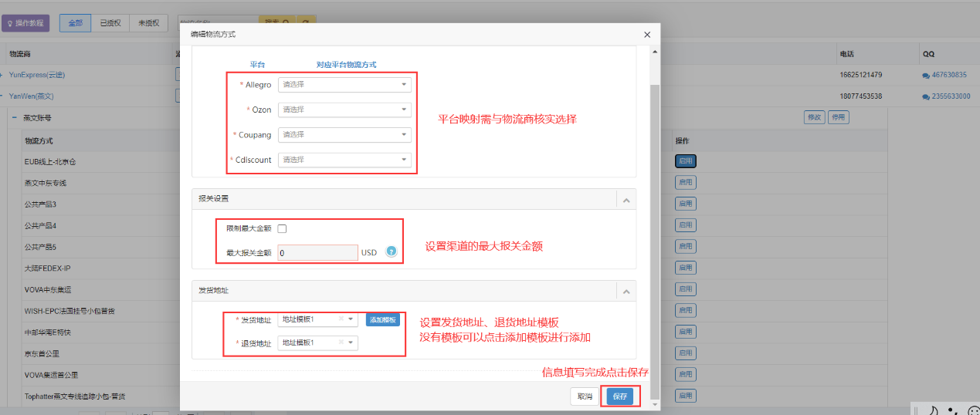Close the 编辑物流方式 dialog with X
Image resolution: width=980 pixels, height=415 pixels.
coord(647,35)
